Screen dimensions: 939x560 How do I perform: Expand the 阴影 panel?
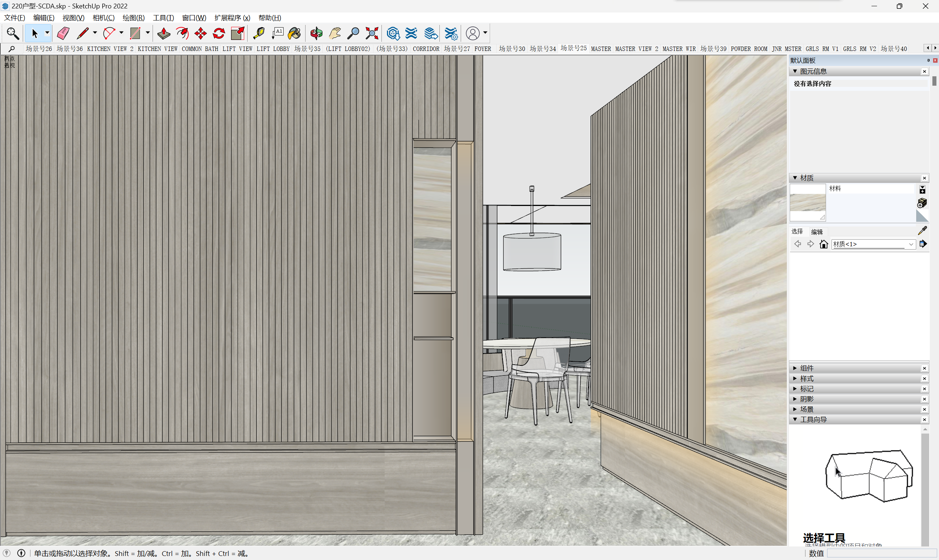click(795, 398)
